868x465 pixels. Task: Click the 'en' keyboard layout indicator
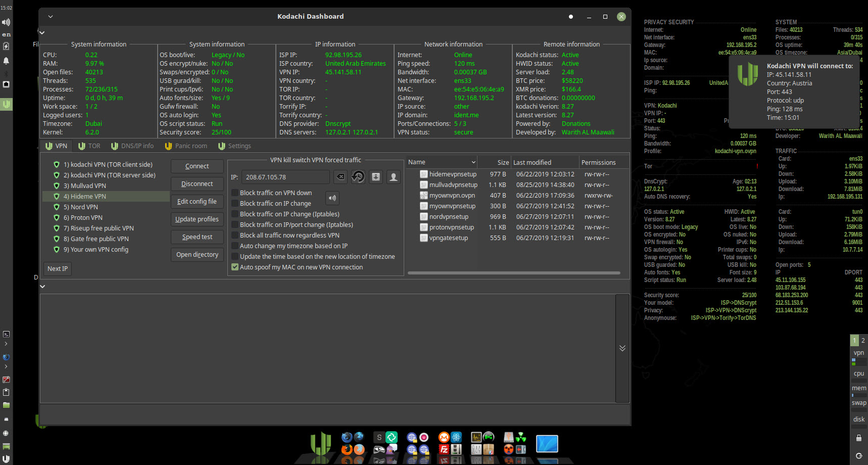pos(6,35)
